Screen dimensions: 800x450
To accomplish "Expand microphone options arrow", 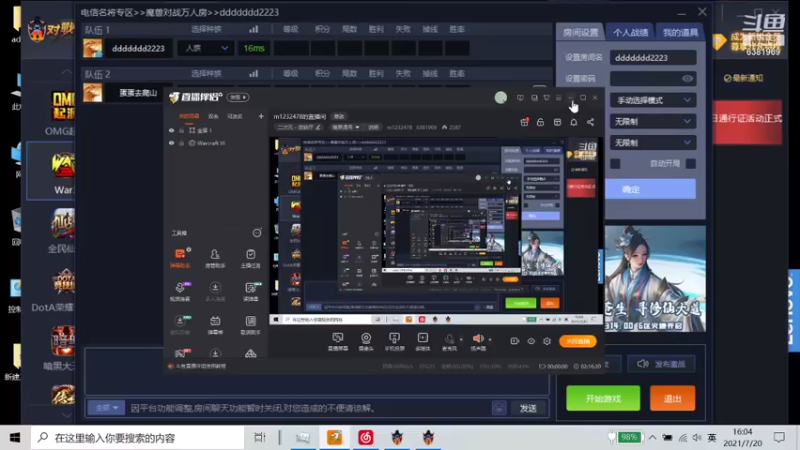I will 461,340.
